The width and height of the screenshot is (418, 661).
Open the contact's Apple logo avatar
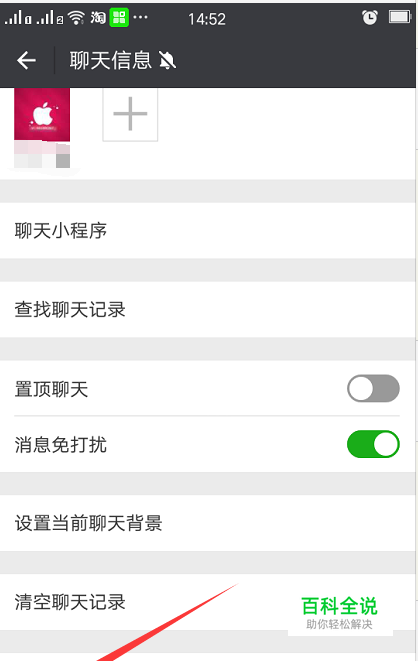(42, 115)
